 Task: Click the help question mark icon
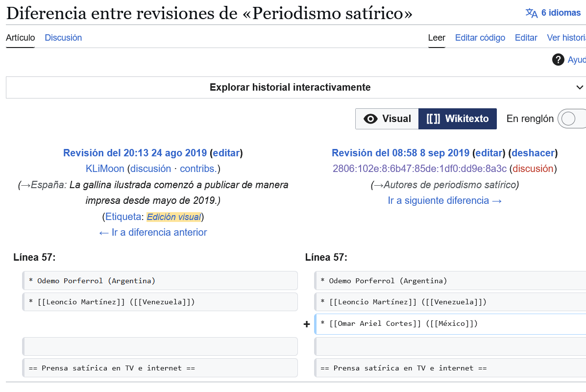point(558,59)
